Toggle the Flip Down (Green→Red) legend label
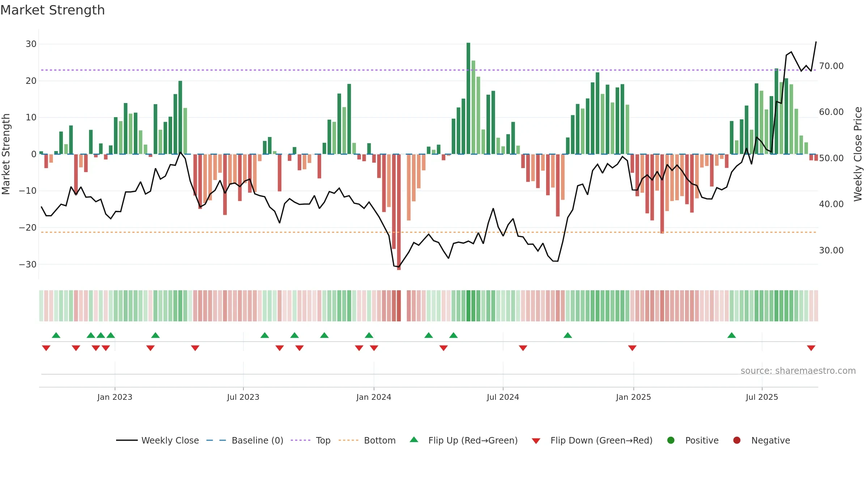The image size is (868, 488). (601, 440)
